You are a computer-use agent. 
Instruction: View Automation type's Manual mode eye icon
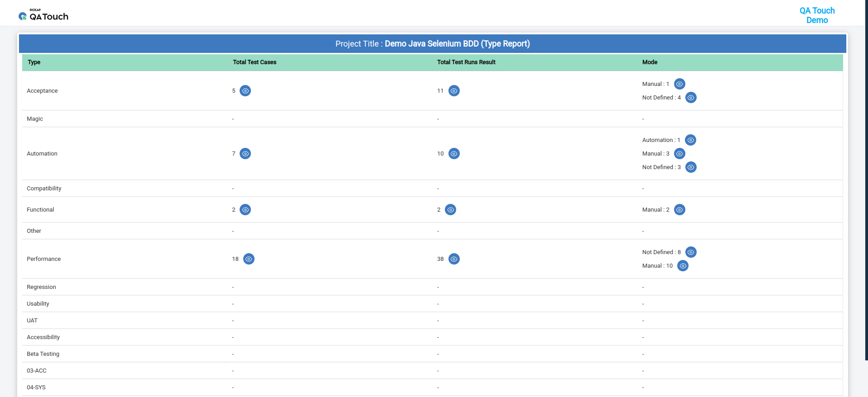pyautogui.click(x=679, y=154)
